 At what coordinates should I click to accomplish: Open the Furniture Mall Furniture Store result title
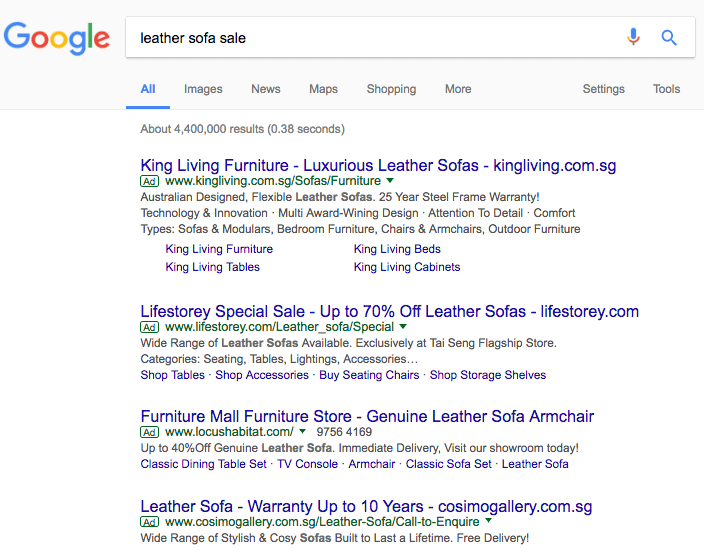click(367, 416)
